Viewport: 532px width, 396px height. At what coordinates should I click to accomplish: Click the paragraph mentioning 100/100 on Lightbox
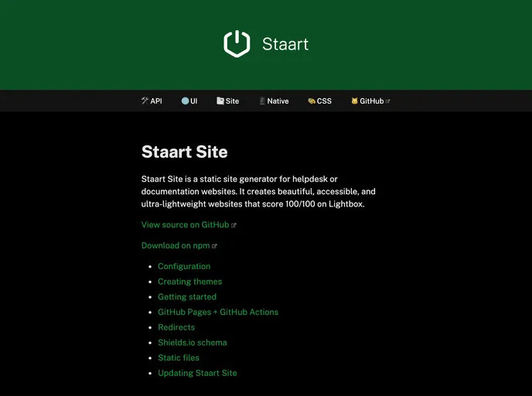pyautogui.click(x=258, y=191)
